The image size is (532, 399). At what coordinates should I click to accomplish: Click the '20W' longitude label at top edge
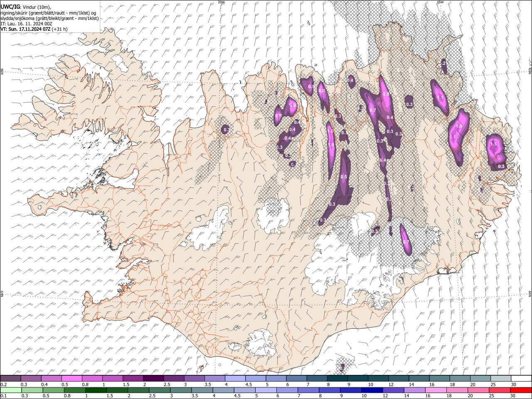(221, 2)
